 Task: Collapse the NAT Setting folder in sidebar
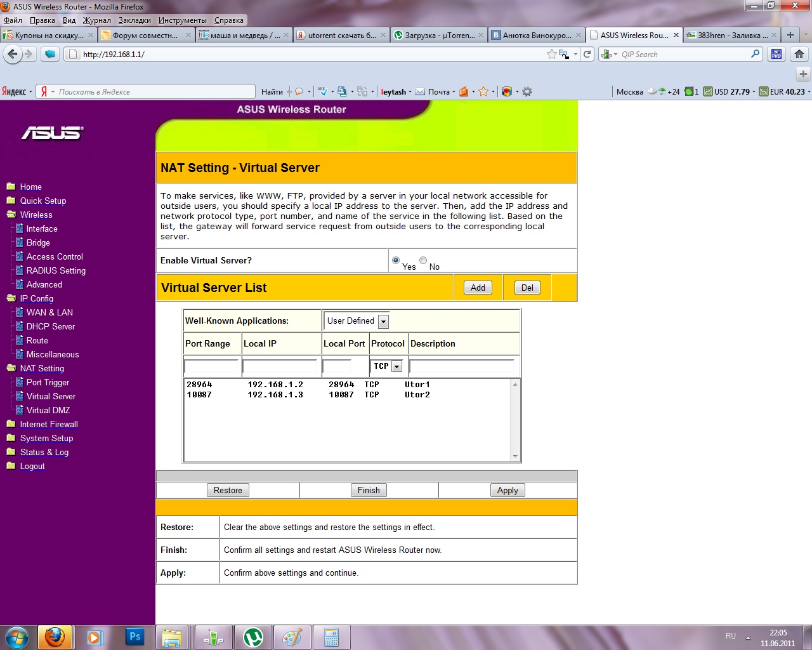(x=11, y=368)
